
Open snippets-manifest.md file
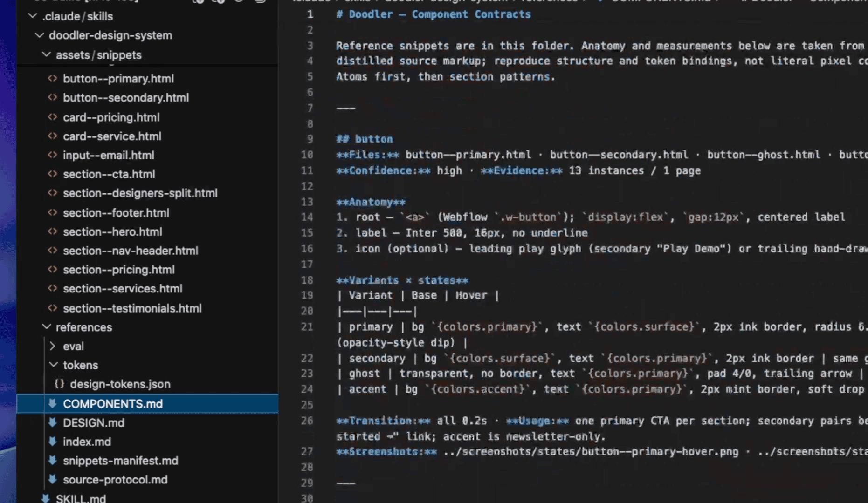tap(120, 461)
